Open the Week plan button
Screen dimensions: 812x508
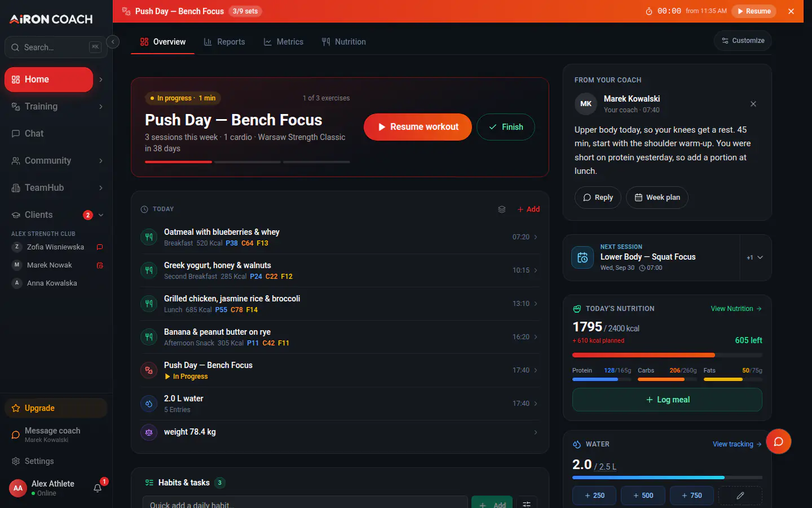(x=657, y=198)
